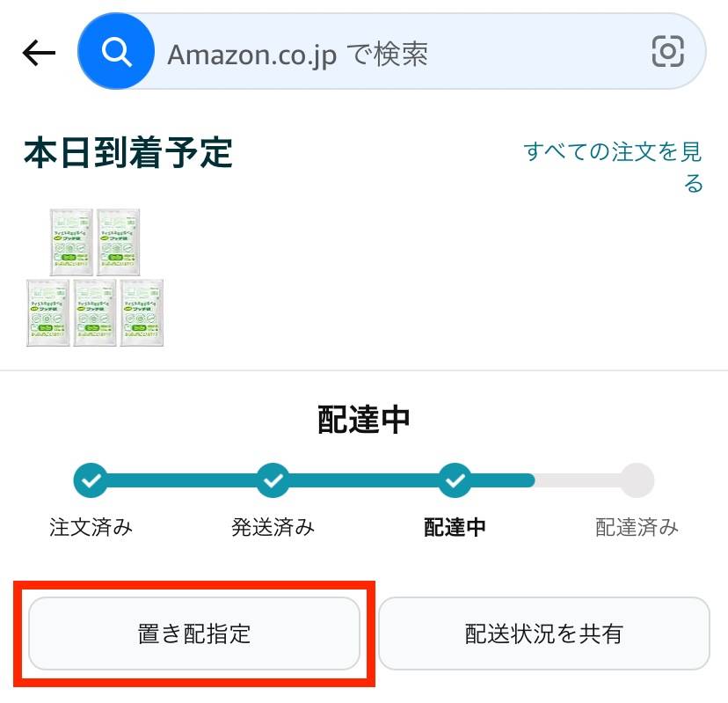Tap the gray 配達済み progress circle
The image size is (728, 703).
635,480
